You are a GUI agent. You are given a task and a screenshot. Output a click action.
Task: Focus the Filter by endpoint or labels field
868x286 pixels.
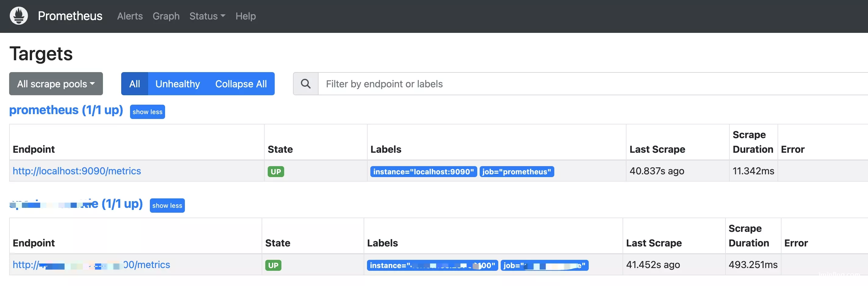(593, 84)
